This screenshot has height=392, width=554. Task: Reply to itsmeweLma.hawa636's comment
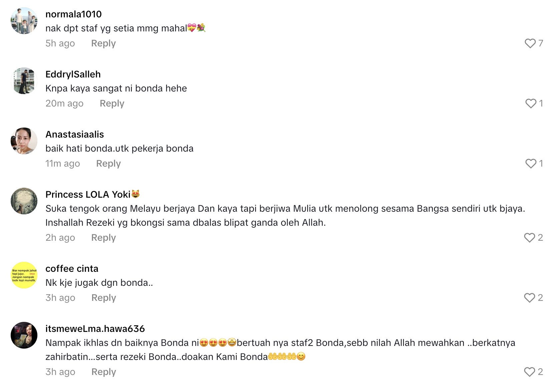[103, 372]
